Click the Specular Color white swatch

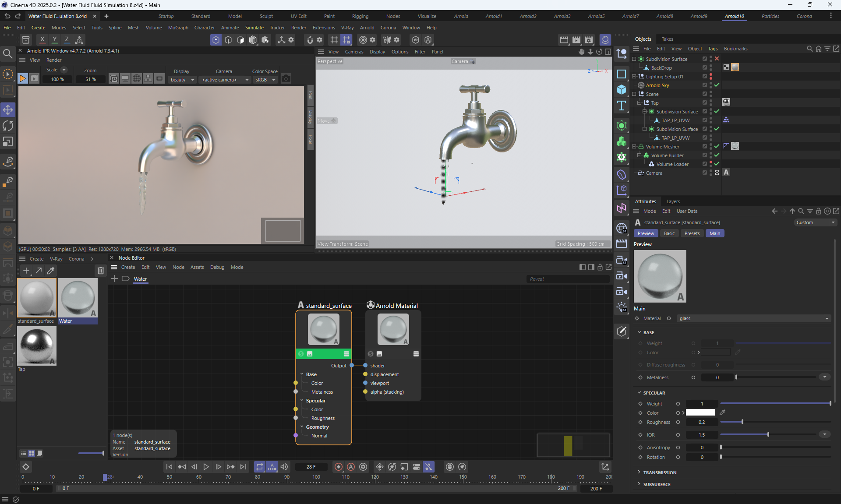(x=700, y=412)
